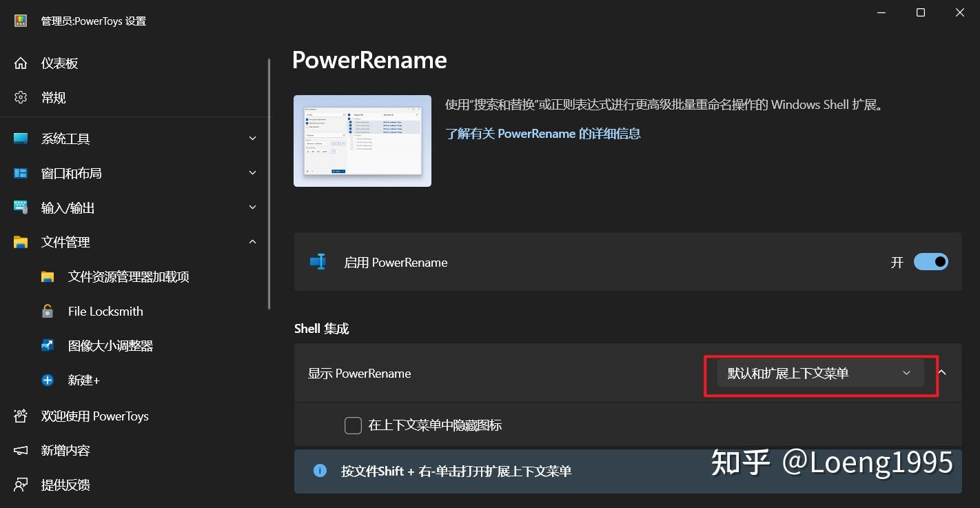This screenshot has height=508, width=980.
Task: Click 了解有关 PowerRename 的详细信息 link
Action: pos(543,133)
